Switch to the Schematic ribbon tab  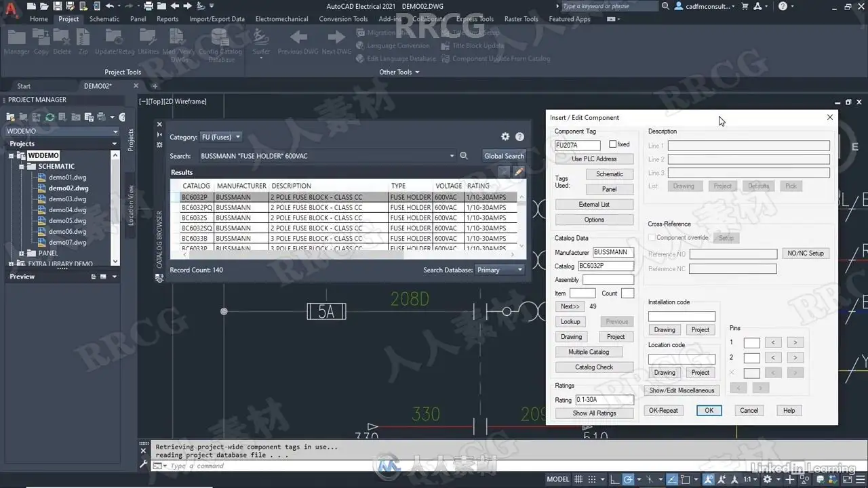pyautogui.click(x=104, y=19)
